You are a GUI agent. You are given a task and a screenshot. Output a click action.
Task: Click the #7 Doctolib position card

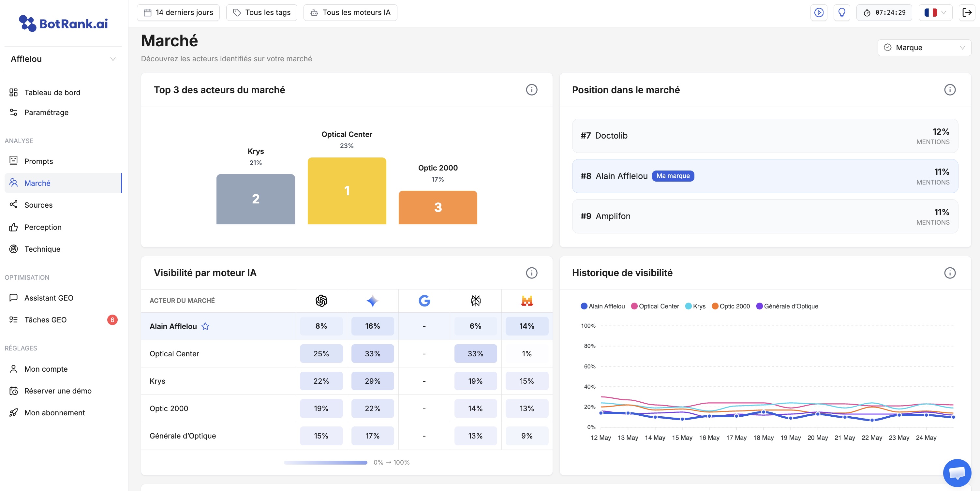click(765, 136)
